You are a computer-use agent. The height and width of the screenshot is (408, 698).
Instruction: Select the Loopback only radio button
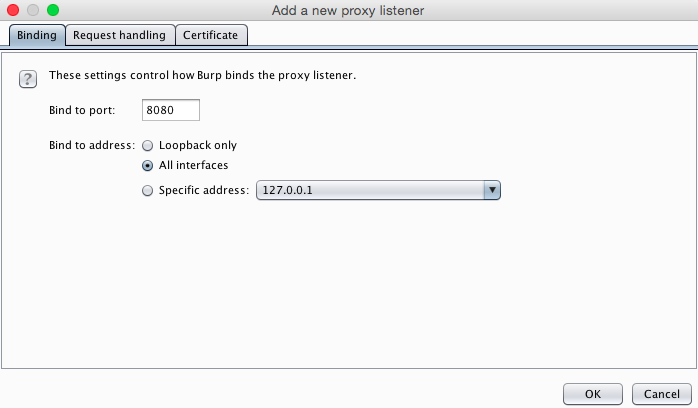148,145
